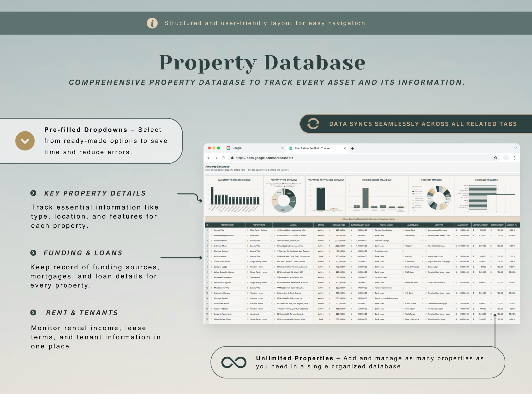Click the padlock site info icon
The height and width of the screenshot is (394, 532).
coord(232,158)
